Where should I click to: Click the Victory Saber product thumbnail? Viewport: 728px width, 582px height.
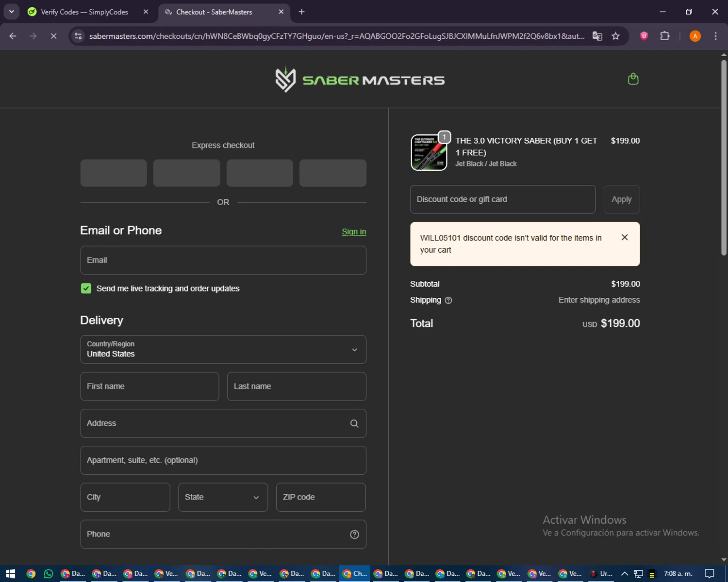(429, 153)
